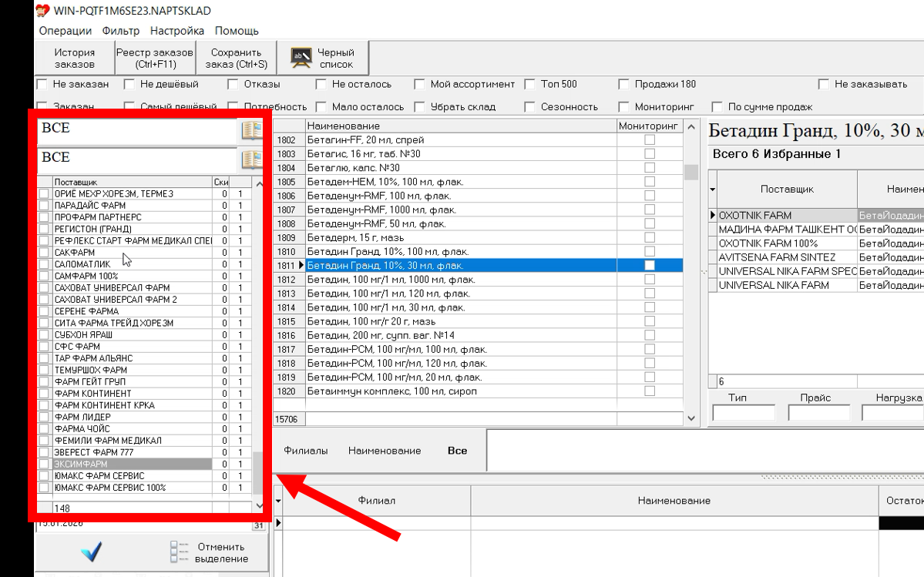
Task: Select row Бетадин Гранд, 10%, 100 мл, флак.
Action: click(479, 251)
